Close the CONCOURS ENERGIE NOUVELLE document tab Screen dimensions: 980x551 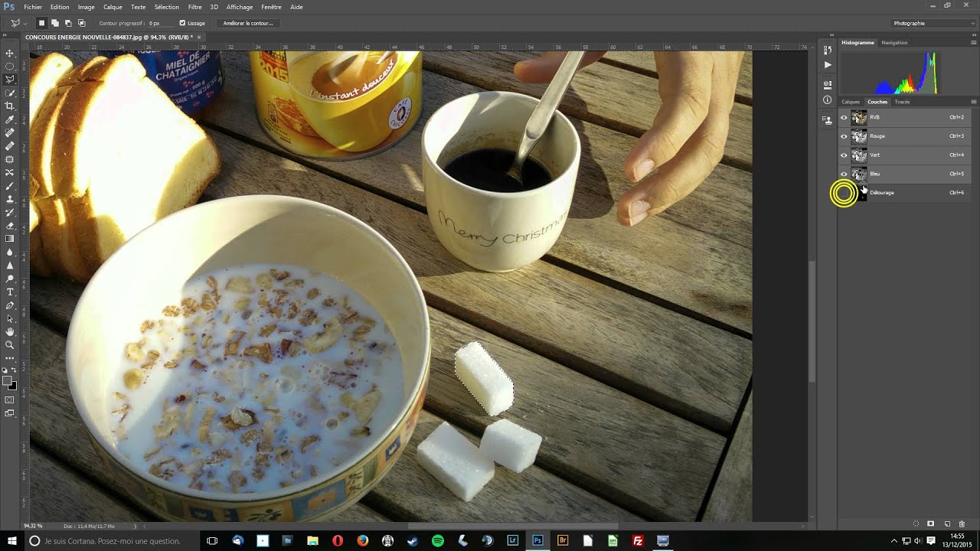199,37
